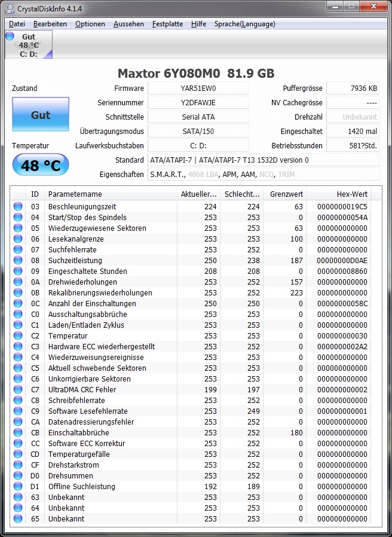The width and height of the screenshot is (392, 537).
Task: Select the disk tab showing Gut 48 °C
Action: click(x=29, y=44)
